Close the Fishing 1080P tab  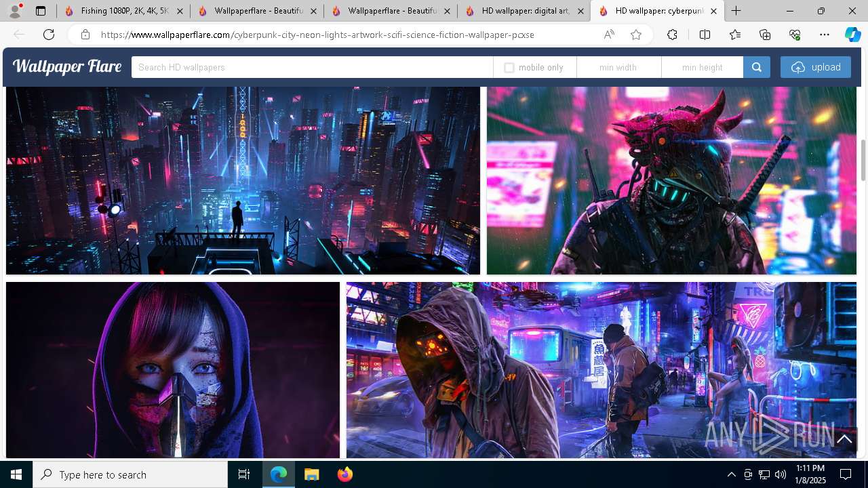(179, 11)
